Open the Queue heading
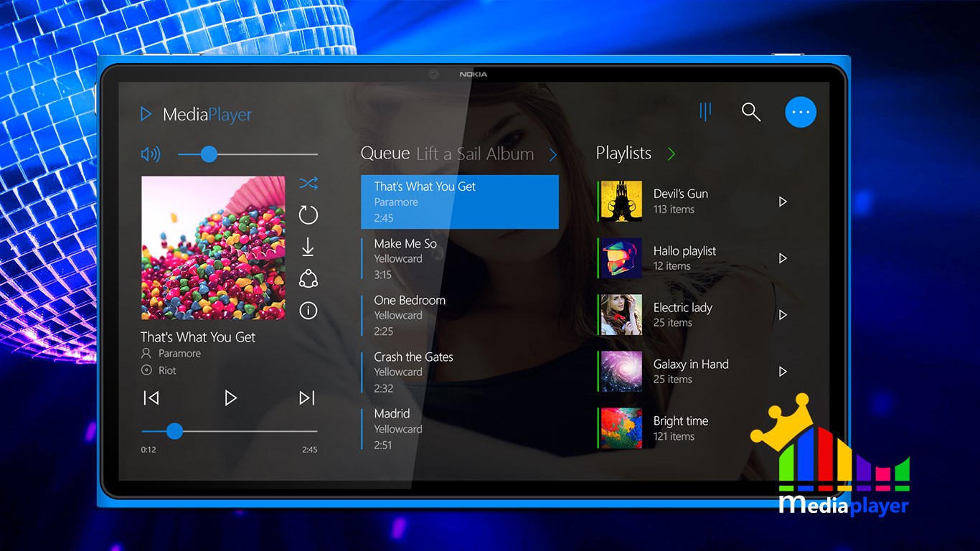980x551 pixels. 385,154
